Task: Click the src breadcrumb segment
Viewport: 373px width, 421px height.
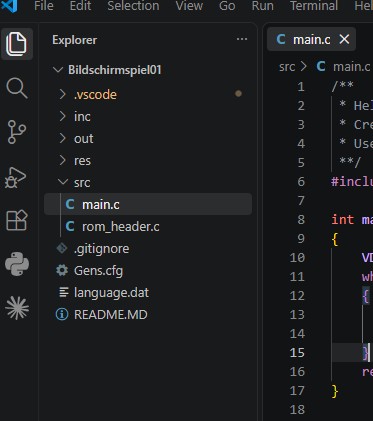Action: [x=287, y=67]
